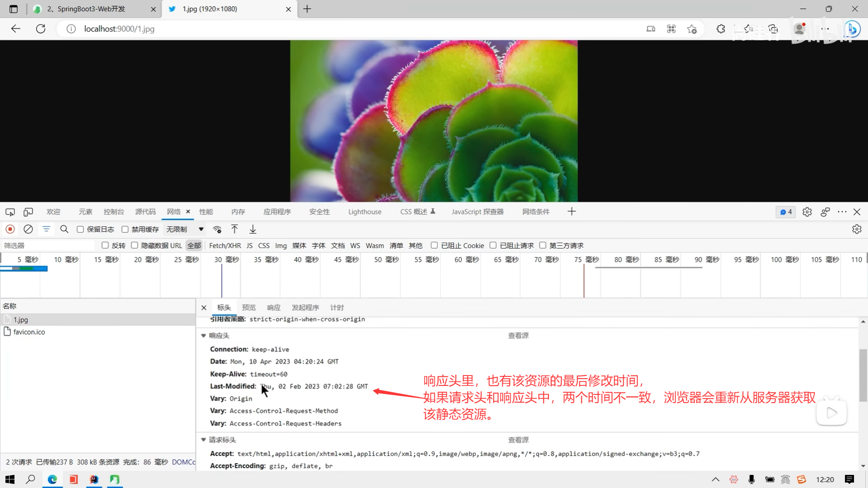Switch to the 控制台 tab
868x488 pixels.
(x=113, y=212)
